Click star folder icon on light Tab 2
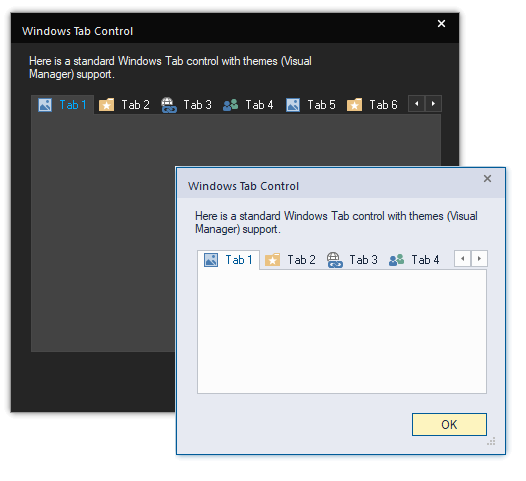Screen dimensions: 526x481 click(x=272, y=260)
